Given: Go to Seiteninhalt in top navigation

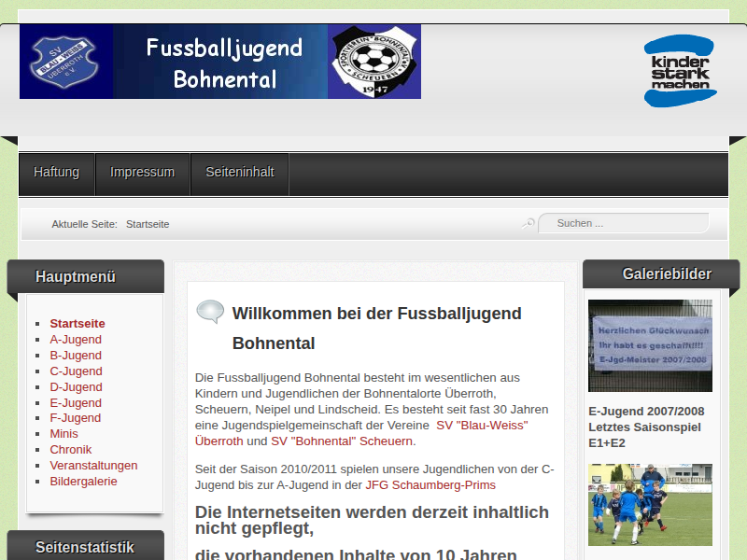Looking at the screenshot, I should 240,173.
